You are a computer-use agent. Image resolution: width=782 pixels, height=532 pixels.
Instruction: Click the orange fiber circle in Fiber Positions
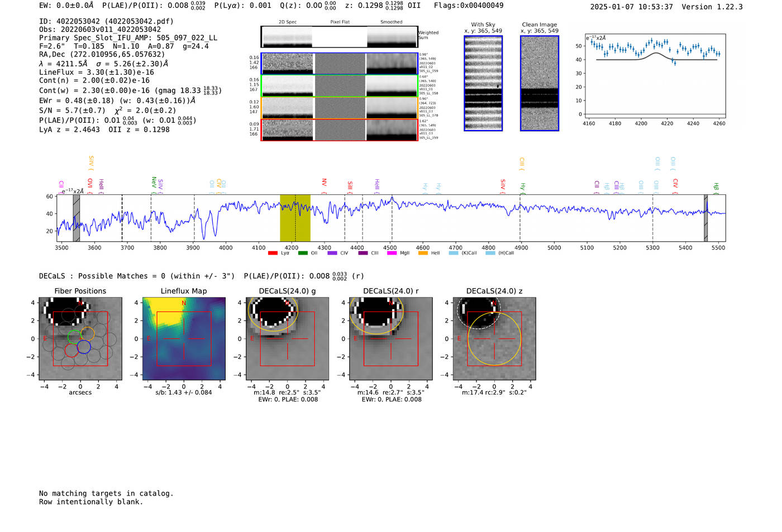[88, 334]
